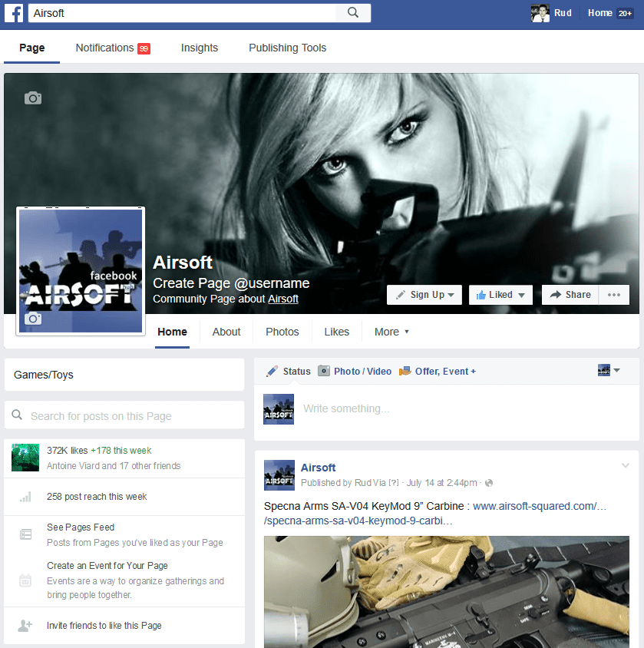Screen dimensions: 644x648
Task: Click the Facebook home logo icon
Action: pyautogui.click(x=14, y=12)
